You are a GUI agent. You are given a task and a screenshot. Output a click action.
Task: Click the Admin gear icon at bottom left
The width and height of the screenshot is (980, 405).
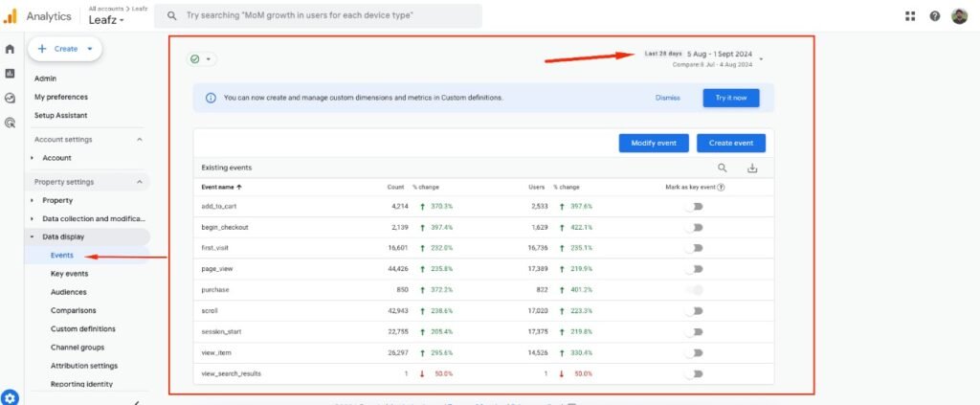pyautogui.click(x=10, y=397)
